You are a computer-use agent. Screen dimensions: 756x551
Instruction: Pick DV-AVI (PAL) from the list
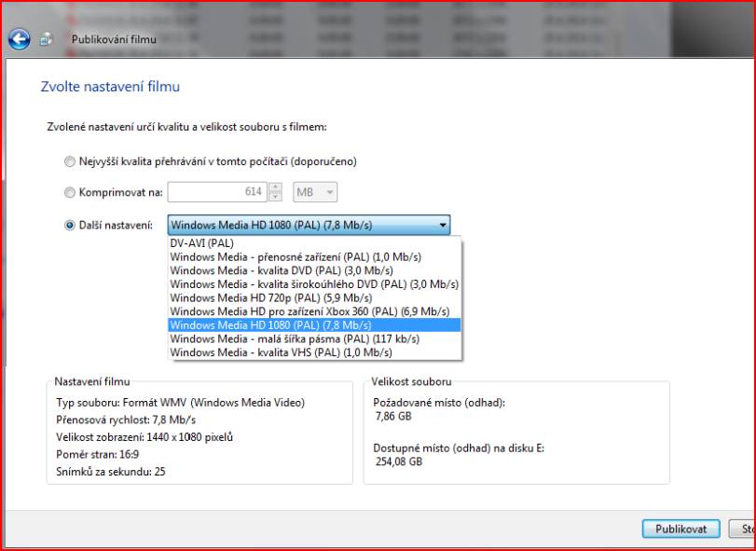314,244
